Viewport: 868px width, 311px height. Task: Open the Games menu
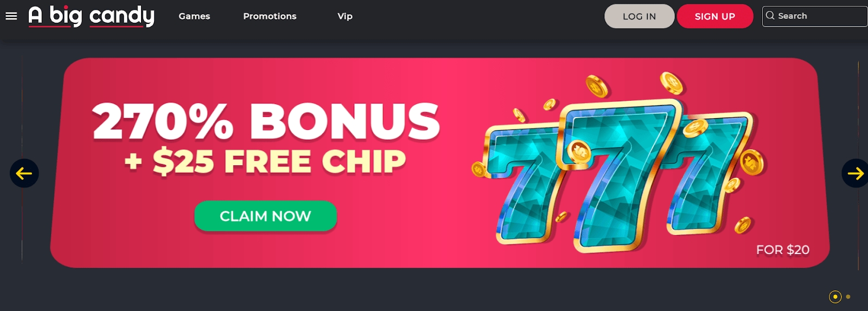pos(194,16)
